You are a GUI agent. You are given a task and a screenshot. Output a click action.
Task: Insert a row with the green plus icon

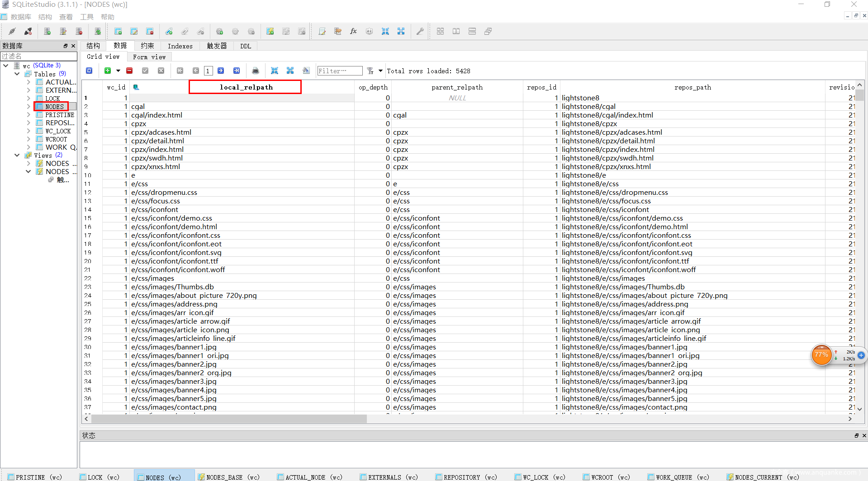pyautogui.click(x=108, y=71)
